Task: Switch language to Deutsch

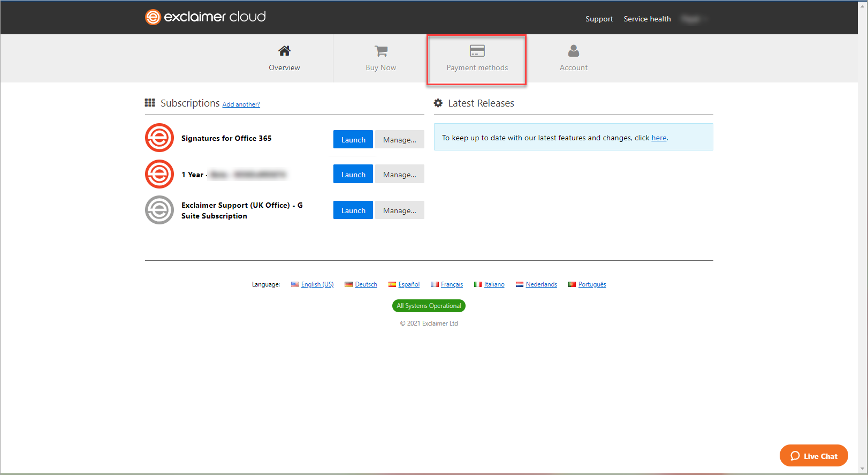Action: click(366, 284)
